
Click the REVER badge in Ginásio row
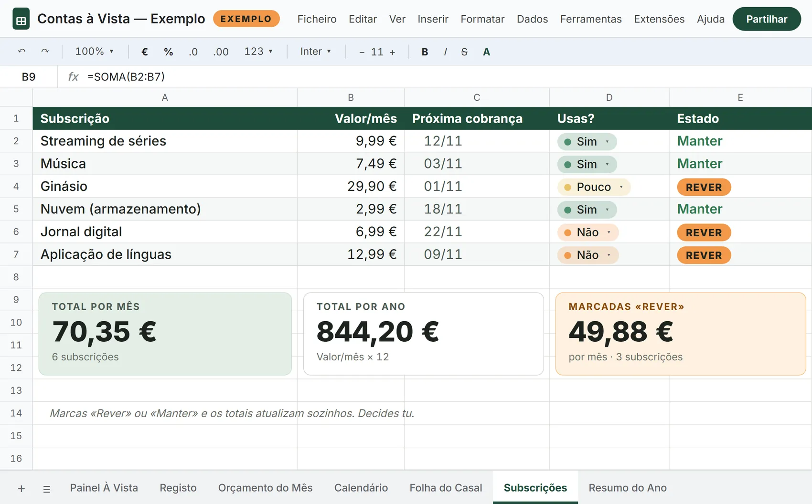pos(704,187)
